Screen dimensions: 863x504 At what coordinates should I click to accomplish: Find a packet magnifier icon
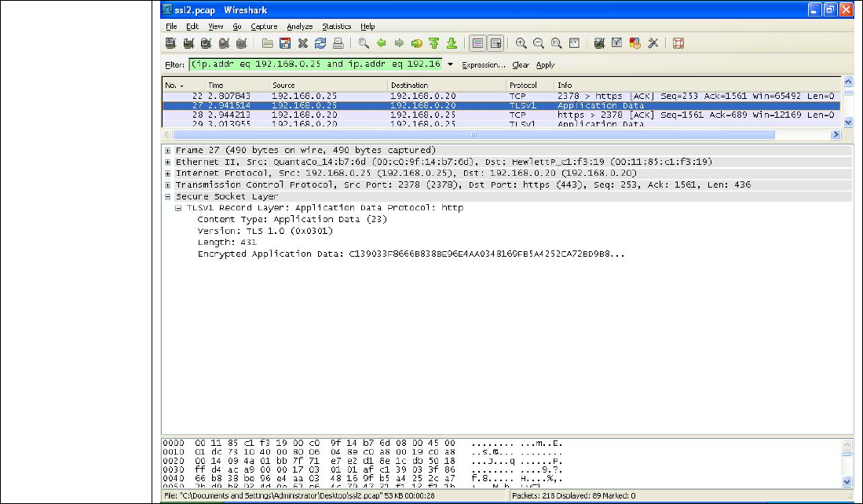tap(364, 43)
